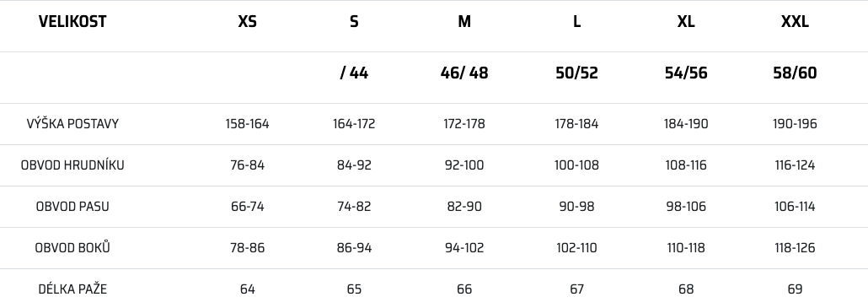Image resolution: width=868 pixels, height=308 pixels.
Task: Click the 46/ 48 size cell
Action: [x=464, y=73]
